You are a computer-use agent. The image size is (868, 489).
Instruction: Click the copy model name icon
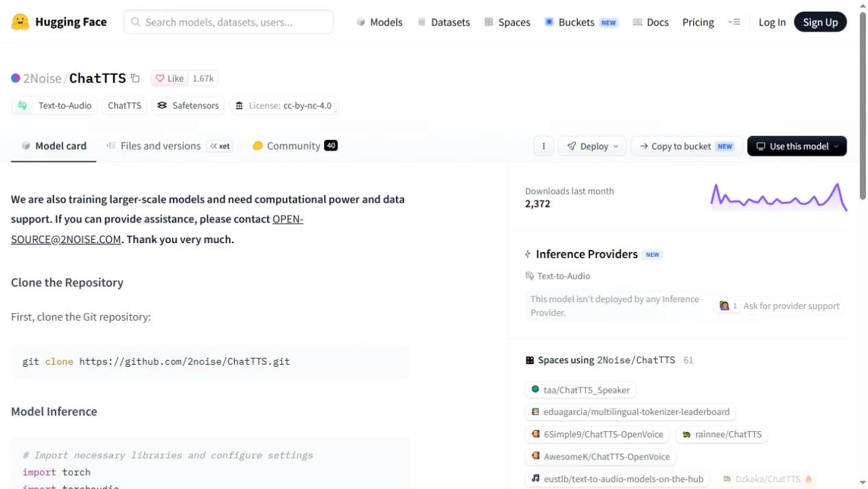point(135,78)
